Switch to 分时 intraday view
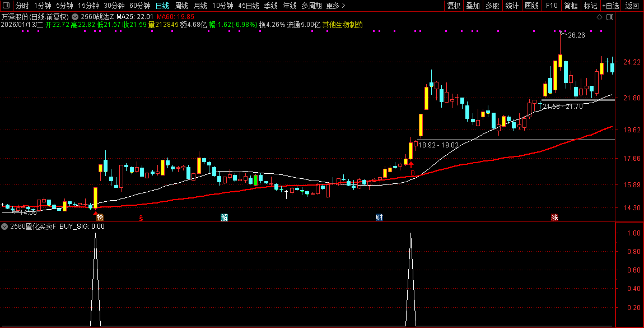This screenshot has height=328, width=644. click(x=22, y=6)
